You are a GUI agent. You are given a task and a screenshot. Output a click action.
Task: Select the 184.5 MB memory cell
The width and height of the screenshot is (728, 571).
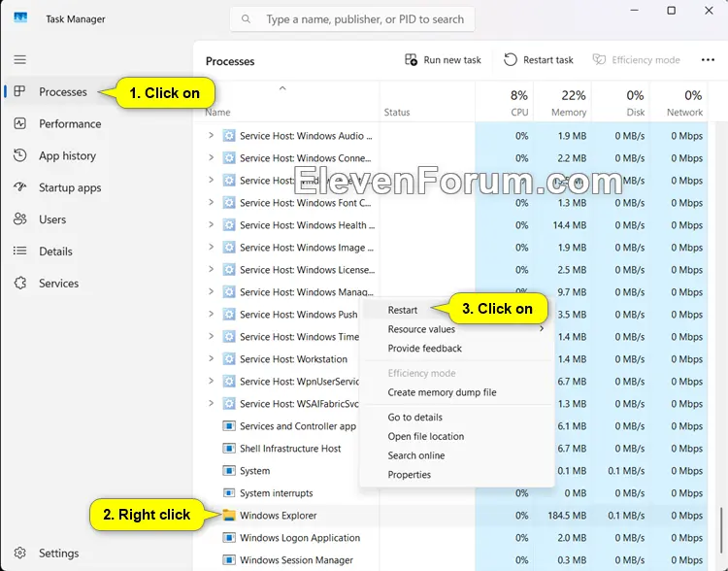click(562, 516)
